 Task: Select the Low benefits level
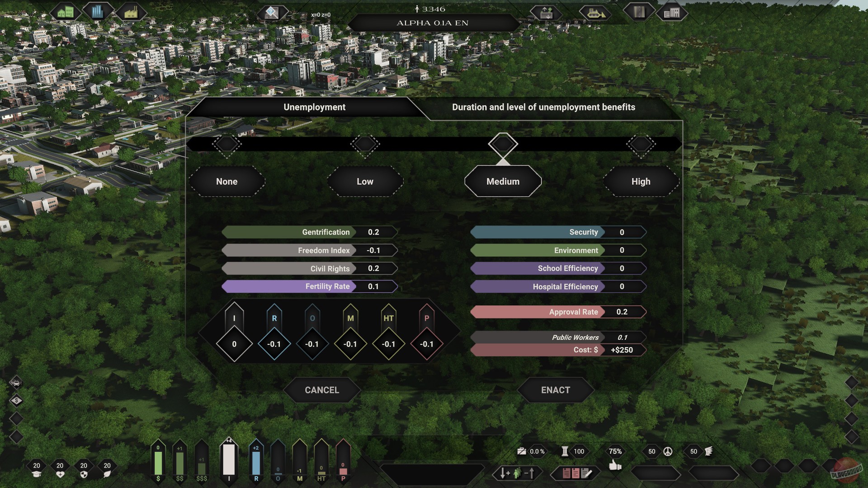365,181
